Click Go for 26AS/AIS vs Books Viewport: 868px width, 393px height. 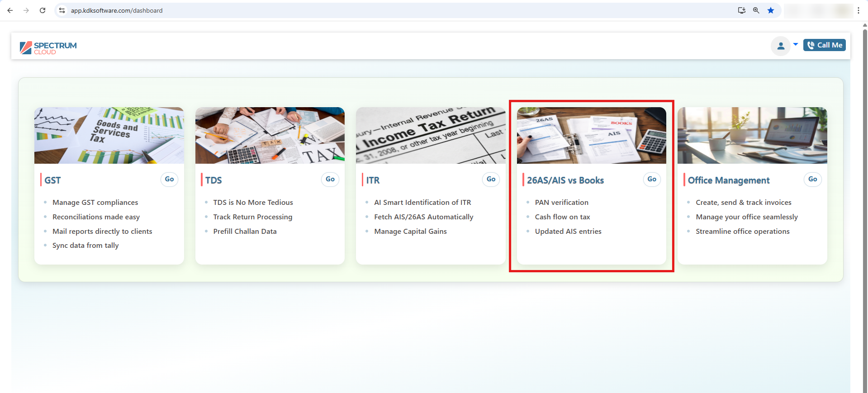pos(652,180)
